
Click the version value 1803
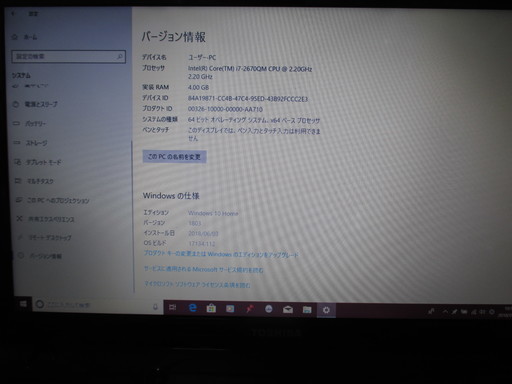click(195, 223)
